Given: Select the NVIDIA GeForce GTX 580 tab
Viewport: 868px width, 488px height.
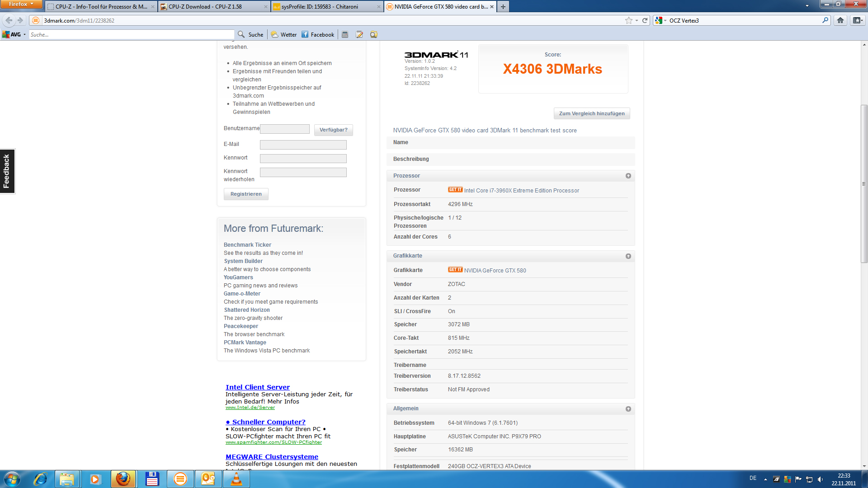Looking at the screenshot, I should (x=440, y=6).
